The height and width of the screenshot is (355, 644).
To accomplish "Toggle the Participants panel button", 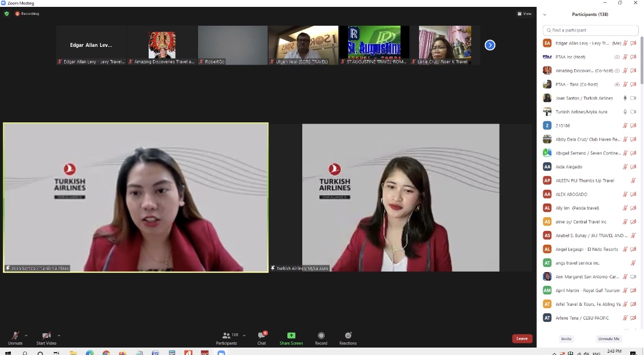I will (226, 338).
